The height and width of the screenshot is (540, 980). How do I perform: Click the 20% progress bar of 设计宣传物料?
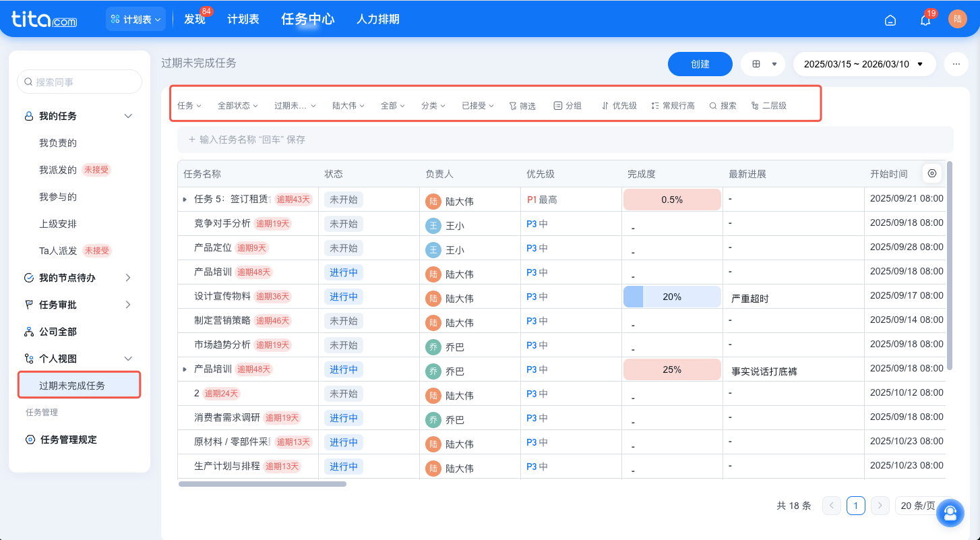coord(672,296)
